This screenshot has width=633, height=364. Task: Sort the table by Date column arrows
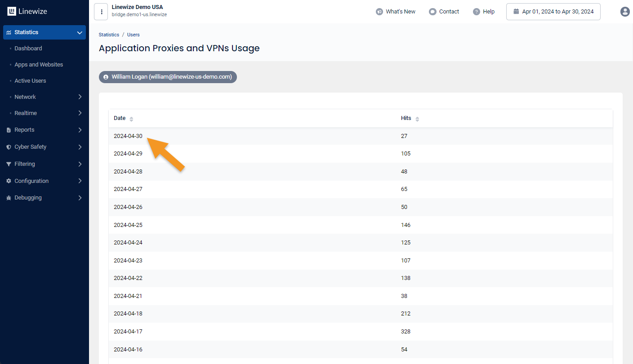(x=131, y=119)
